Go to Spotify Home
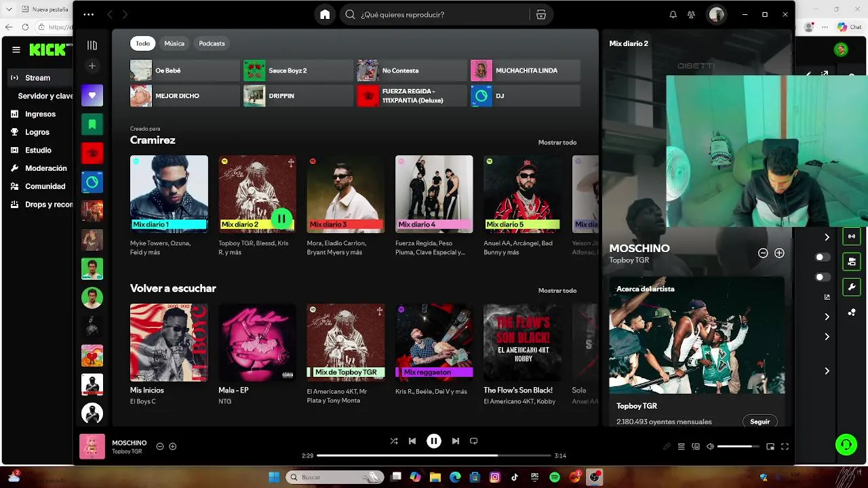 (x=325, y=14)
